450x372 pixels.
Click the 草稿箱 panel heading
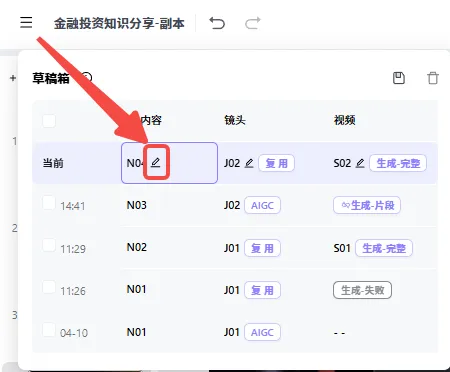(x=51, y=78)
